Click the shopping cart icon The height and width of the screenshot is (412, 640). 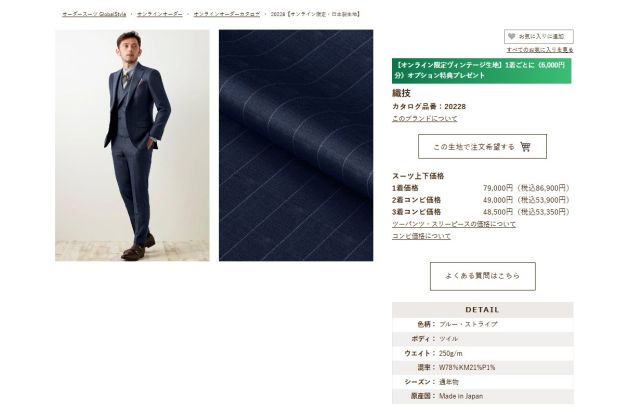[525, 147]
